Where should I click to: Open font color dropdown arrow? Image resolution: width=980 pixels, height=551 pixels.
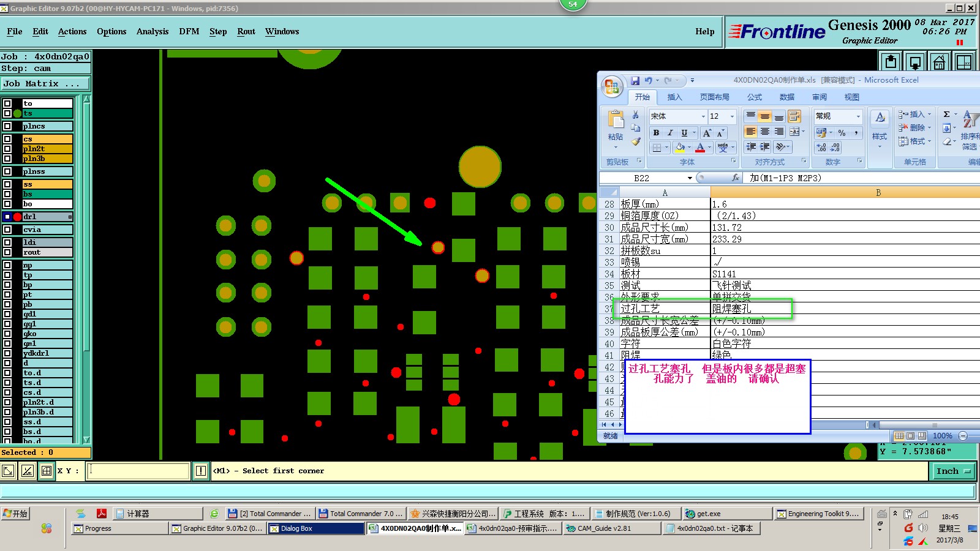pyautogui.click(x=709, y=148)
